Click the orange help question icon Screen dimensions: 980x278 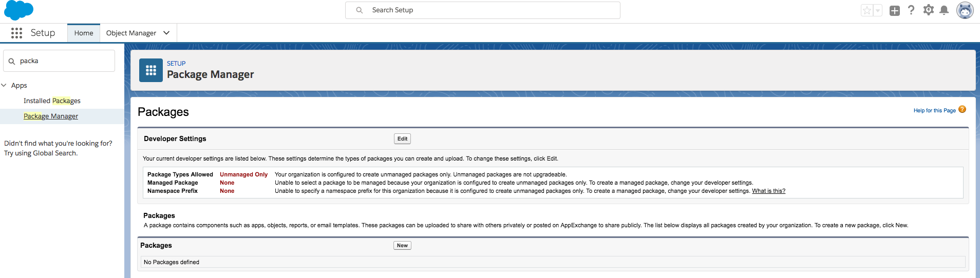click(x=963, y=109)
